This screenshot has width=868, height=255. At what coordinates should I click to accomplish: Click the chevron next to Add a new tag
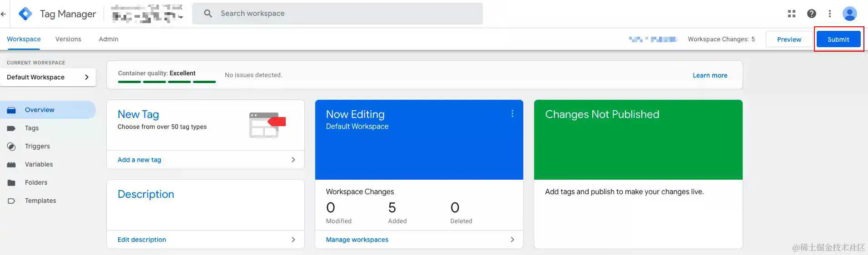coord(293,160)
